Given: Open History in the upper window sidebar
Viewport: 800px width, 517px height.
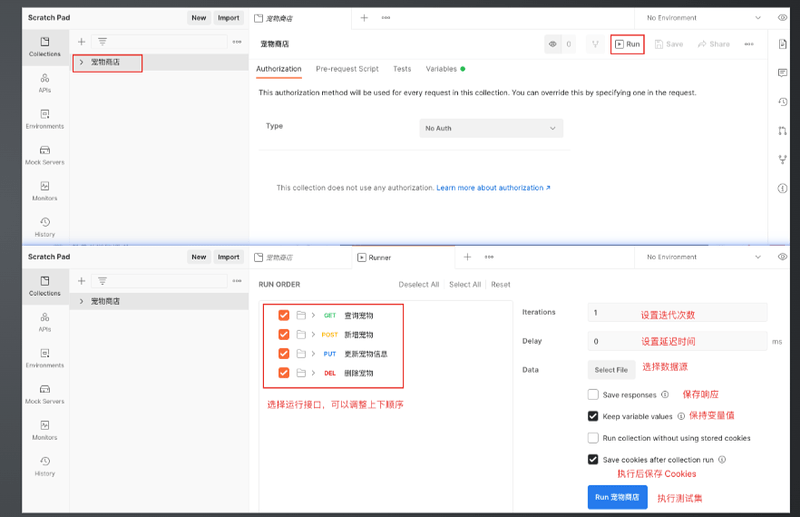Looking at the screenshot, I should click(45, 227).
